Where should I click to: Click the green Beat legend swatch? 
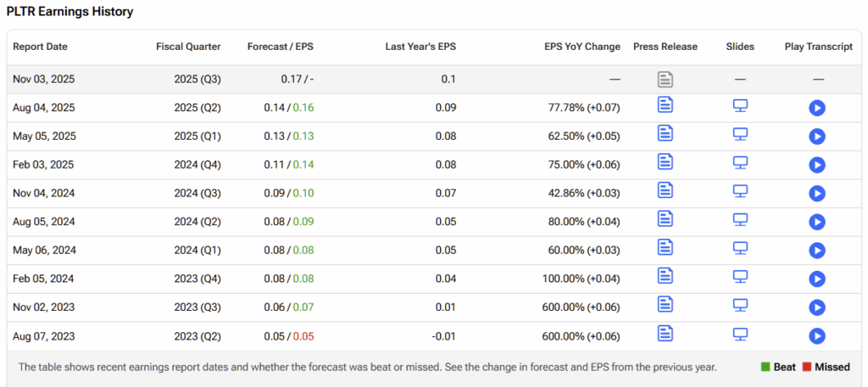[x=765, y=368]
